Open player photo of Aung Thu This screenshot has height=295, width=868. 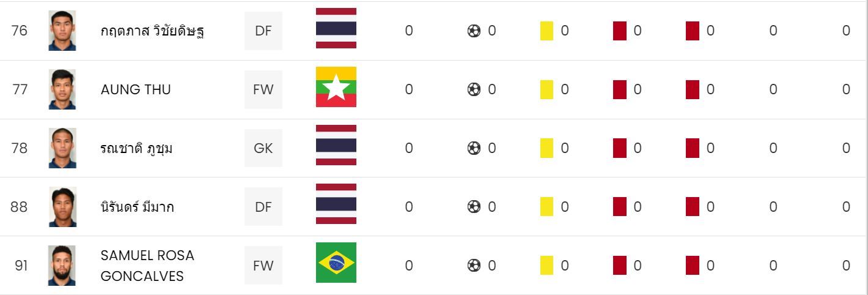point(62,89)
